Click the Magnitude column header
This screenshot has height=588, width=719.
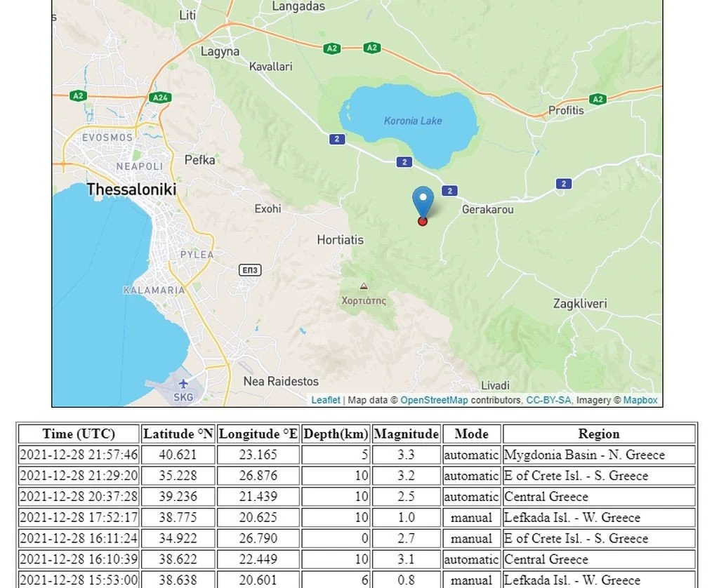[x=406, y=434]
